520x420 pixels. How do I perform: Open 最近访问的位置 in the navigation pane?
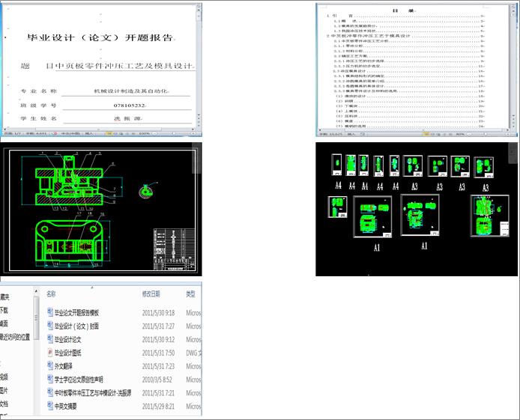pos(14,337)
